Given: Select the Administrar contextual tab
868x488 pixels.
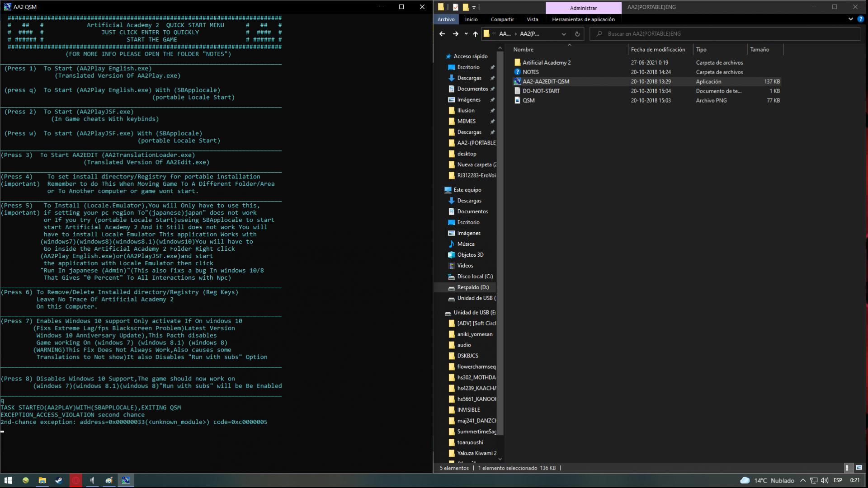Looking at the screenshot, I should [583, 8].
